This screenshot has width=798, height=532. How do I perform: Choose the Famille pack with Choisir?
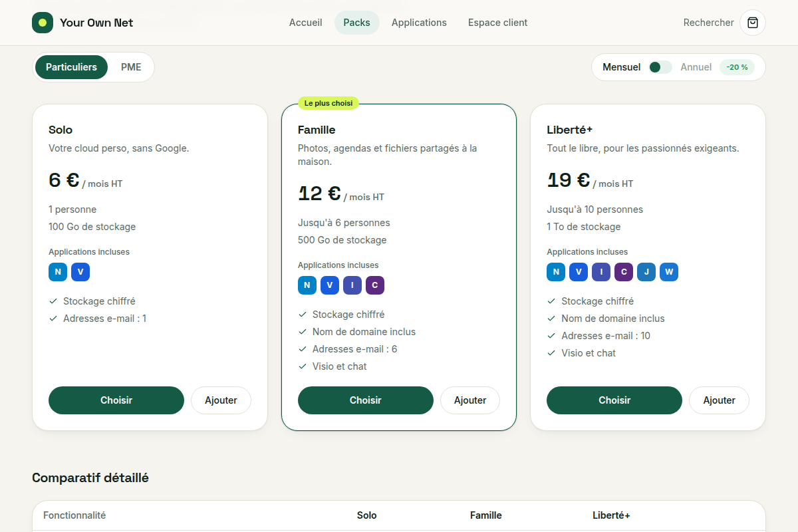tap(366, 400)
